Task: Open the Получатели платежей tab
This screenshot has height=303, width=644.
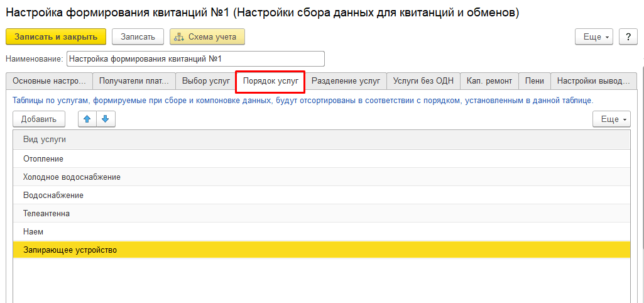Action: click(x=133, y=81)
